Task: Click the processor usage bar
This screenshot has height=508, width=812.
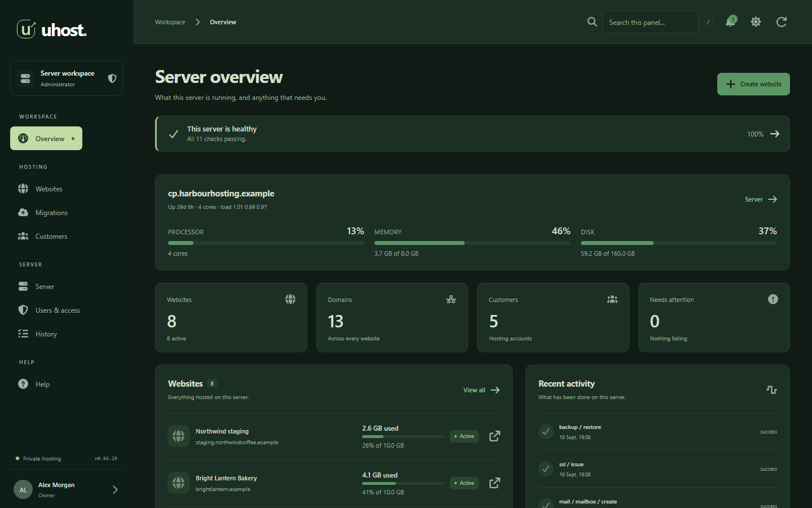Action: tap(266, 243)
